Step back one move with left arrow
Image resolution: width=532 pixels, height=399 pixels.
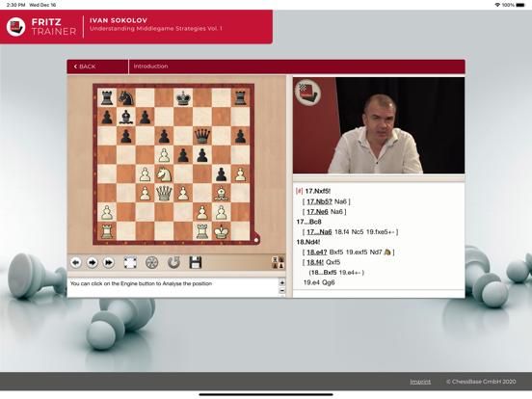[x=76, y=262]
